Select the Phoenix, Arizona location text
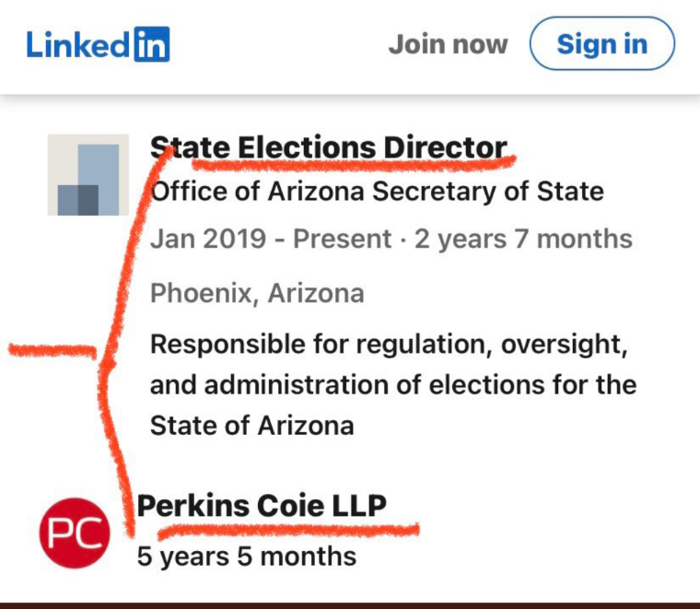 (257, 293)
